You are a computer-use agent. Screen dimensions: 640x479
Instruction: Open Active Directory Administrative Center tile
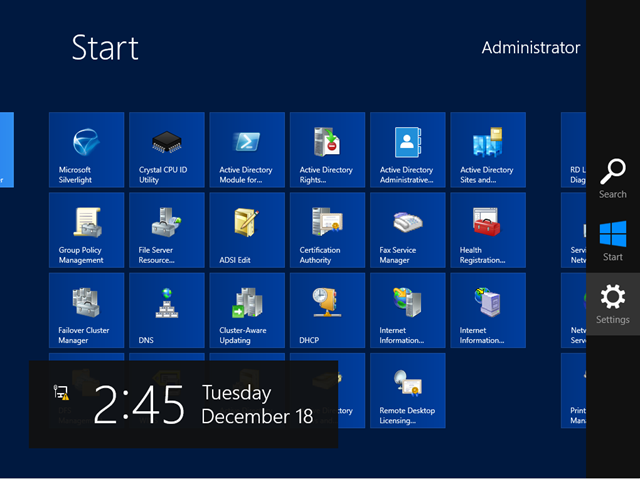408,150
